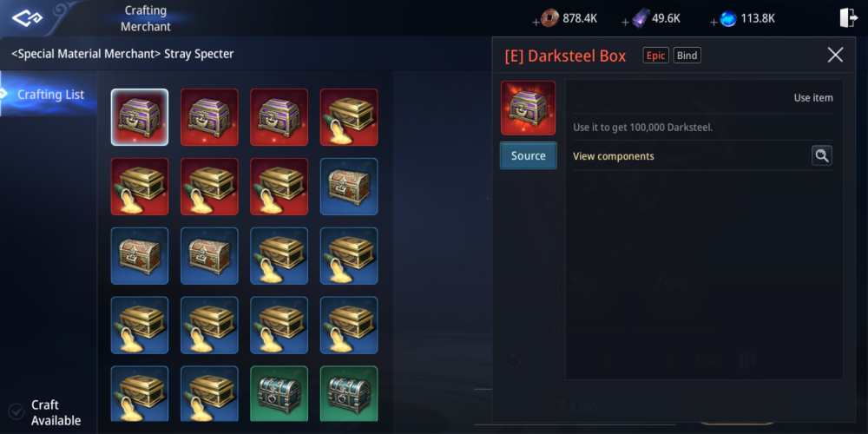This screenshot has height=434, width=868.
Task: Click Darksteel Box icon in detail panel
Action: click(x=528, y=108)
